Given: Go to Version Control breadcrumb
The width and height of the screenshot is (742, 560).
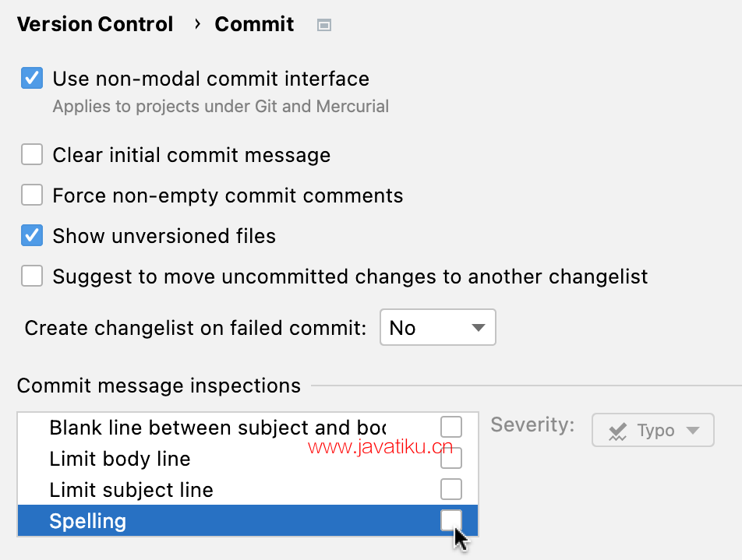Looking at the screenshot, I should pos(95,24).
